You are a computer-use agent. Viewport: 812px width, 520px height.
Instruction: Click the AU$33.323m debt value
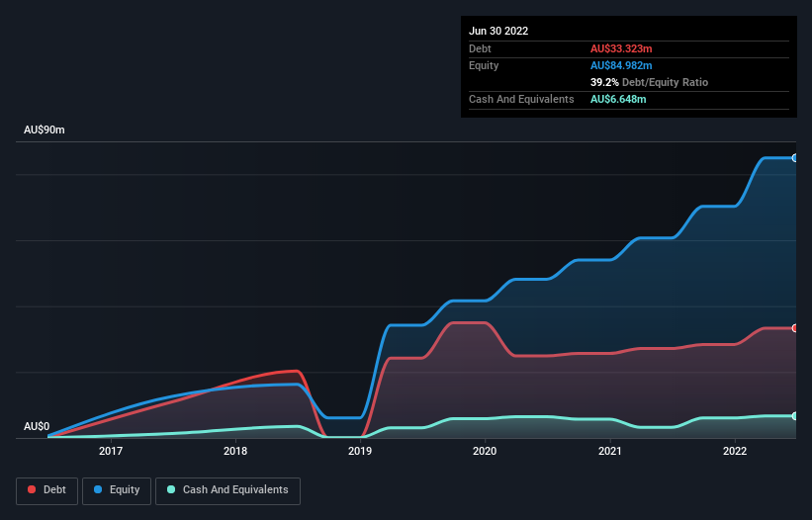[x=621, y=48]
